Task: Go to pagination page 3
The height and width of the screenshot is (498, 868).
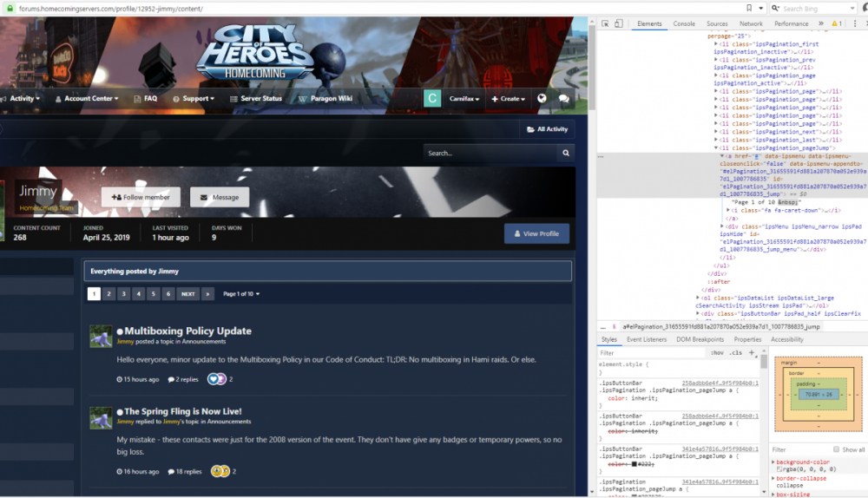Action: 123,294
